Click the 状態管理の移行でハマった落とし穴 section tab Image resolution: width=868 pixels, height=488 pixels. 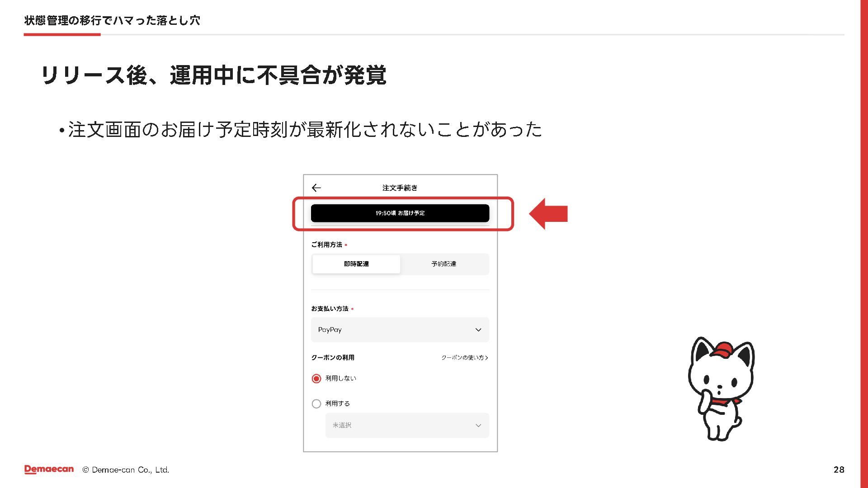coord(112,20)
